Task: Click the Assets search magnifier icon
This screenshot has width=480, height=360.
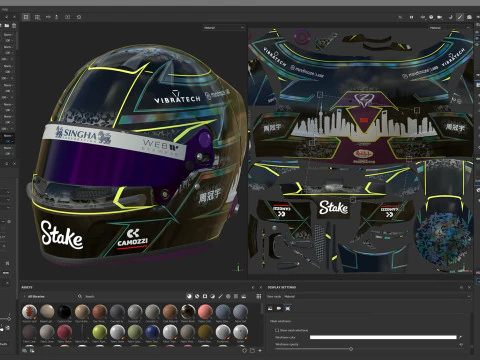Action: (x=80, y=296)
